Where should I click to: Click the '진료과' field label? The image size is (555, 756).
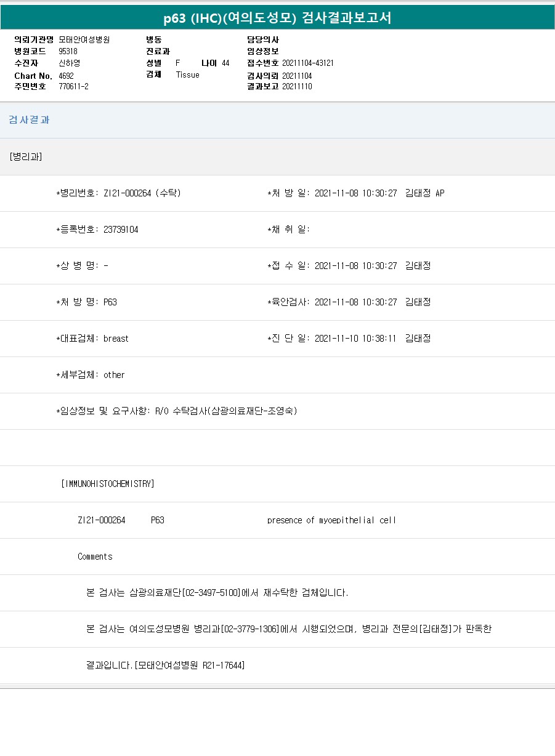click(x=158, y=51)
